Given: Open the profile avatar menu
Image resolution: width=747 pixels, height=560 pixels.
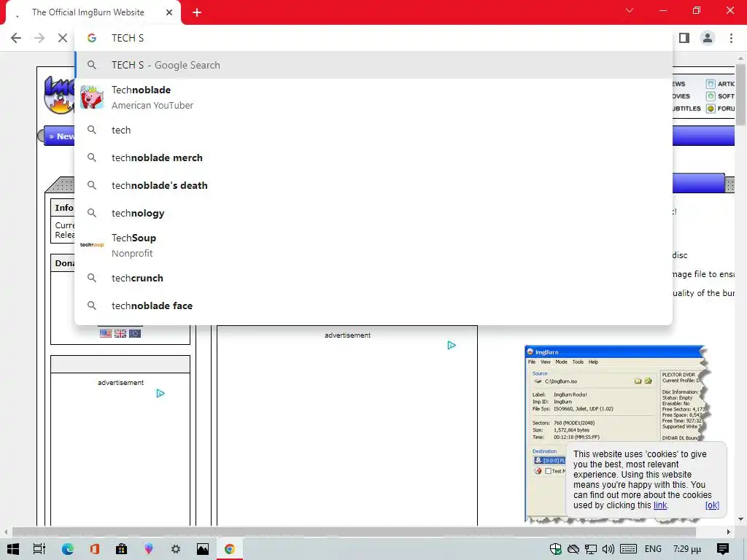Looking at the screenshot, I should pyautogui.click(x=708, y=38).
